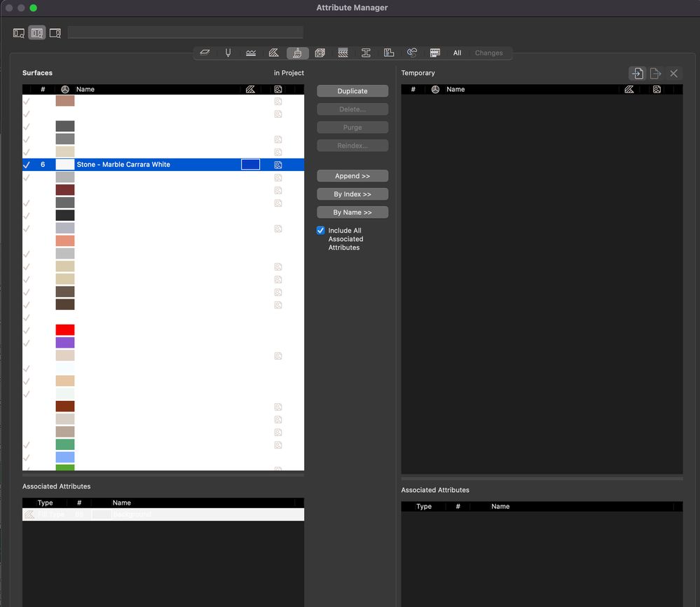Click fill hatch column header in Surfaces list

pos(250,89)
